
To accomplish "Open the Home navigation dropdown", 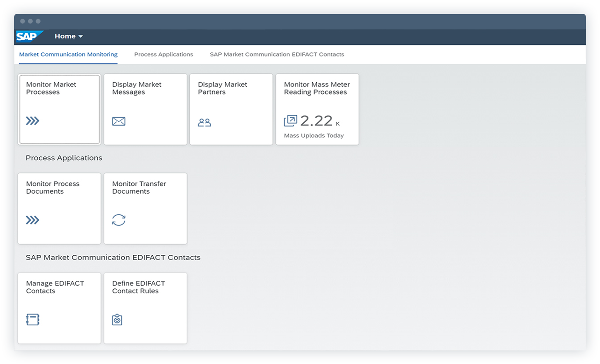I will tap(68, 36).
